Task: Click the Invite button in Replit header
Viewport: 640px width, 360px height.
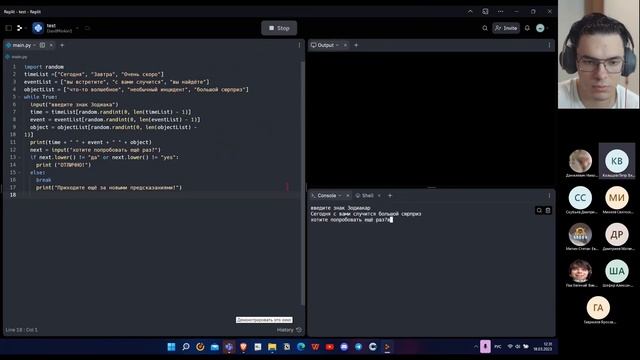Action: tap(506, 28)
